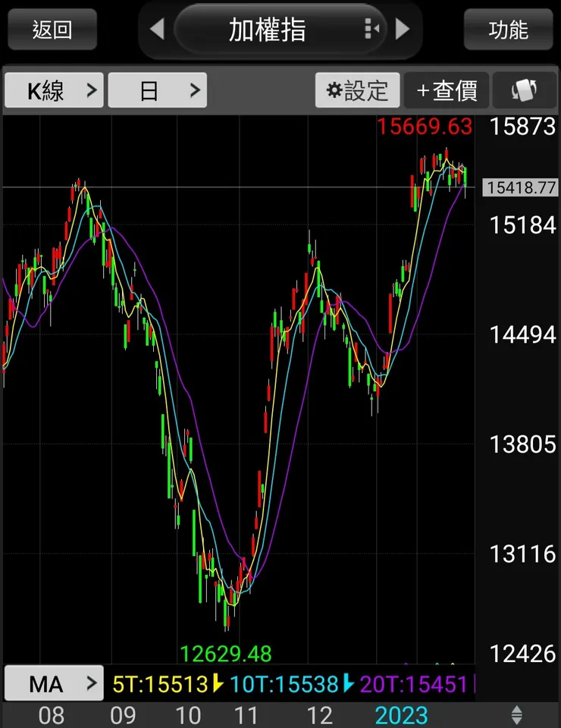The height and width of the screenshot is (728, 561).
Task: Select the 10T:15538 moving average readout
Action: (284, 684)
